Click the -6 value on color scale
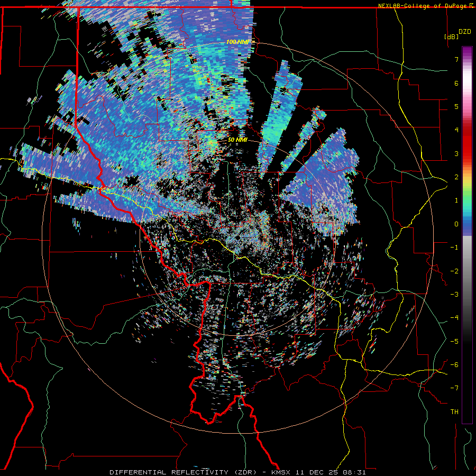Screen dimensions: 476x476 pyautogui.click(x=454, y=365)
